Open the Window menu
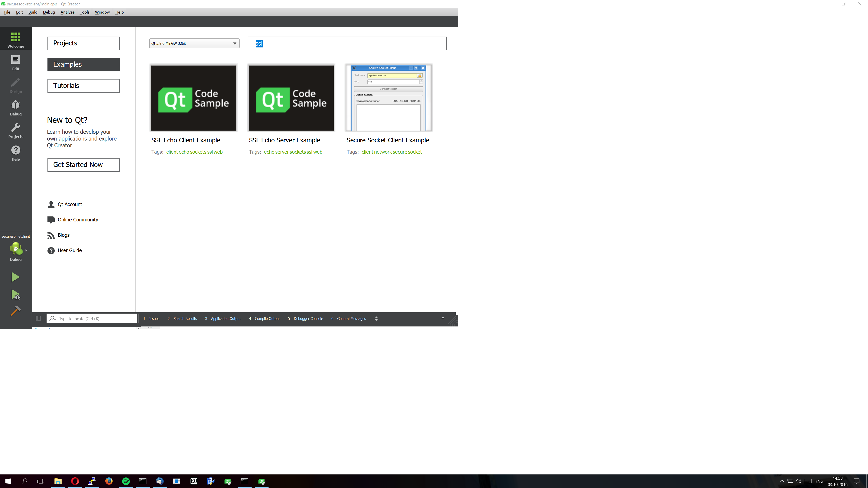Image resolution: width=868 pixels, height=488 pixels. tap(102, 12)
